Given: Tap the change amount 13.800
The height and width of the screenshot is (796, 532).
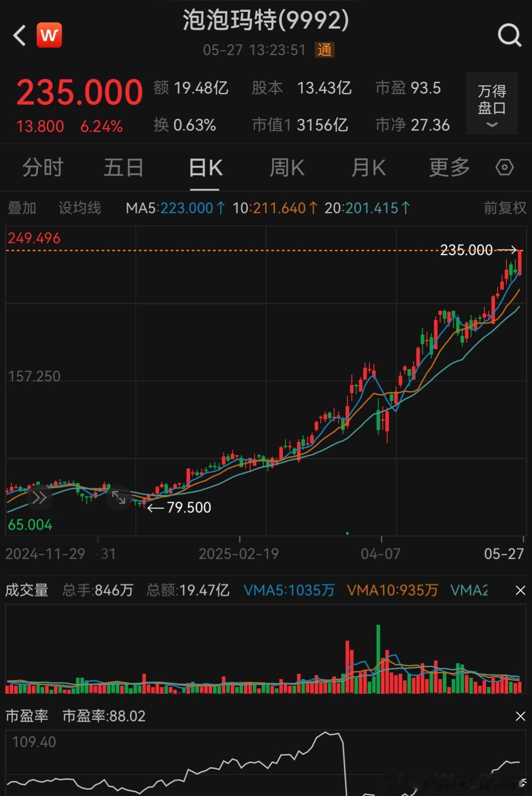Looking at the screenshot, I should tap(40, 127).
